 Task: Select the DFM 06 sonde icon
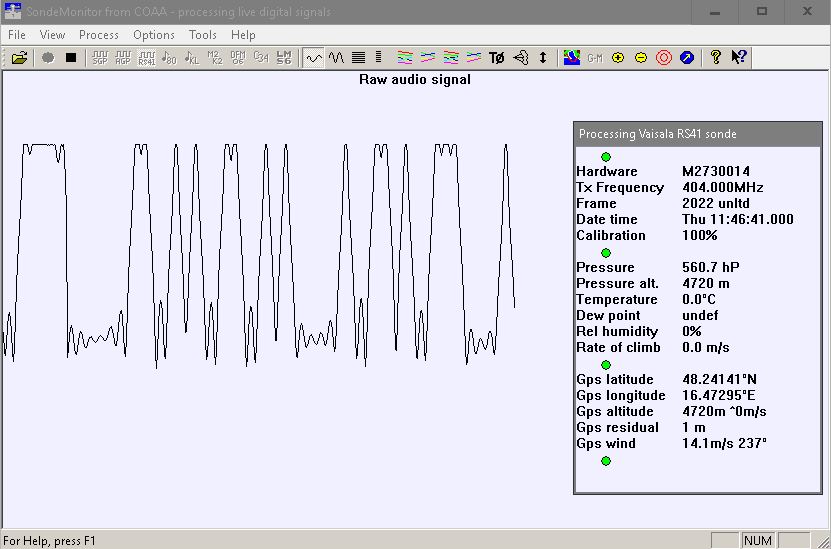(x=237, y=58)
